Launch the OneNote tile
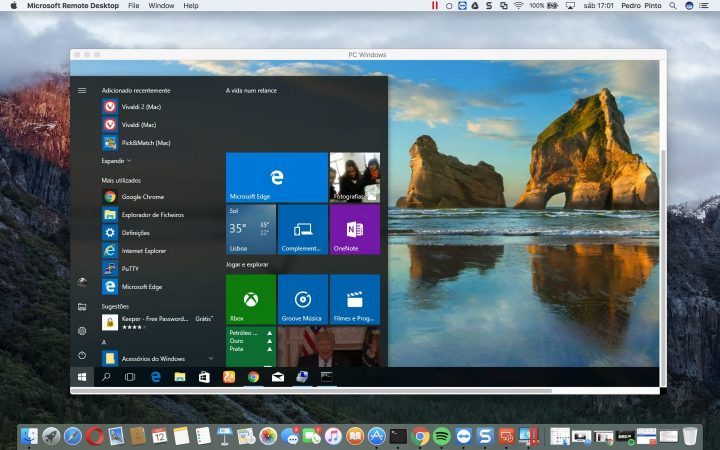The width and height of the screenshot is (720, 450). (354, 229)
